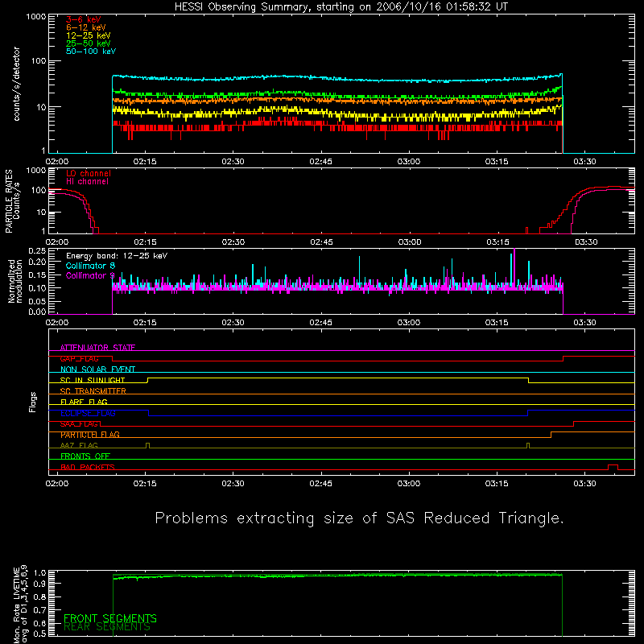The width and height of the screenshot is (644, 644).
Task: Click the vertical Flags axis label
Action: pyautogui.click(x=32, y=402)
